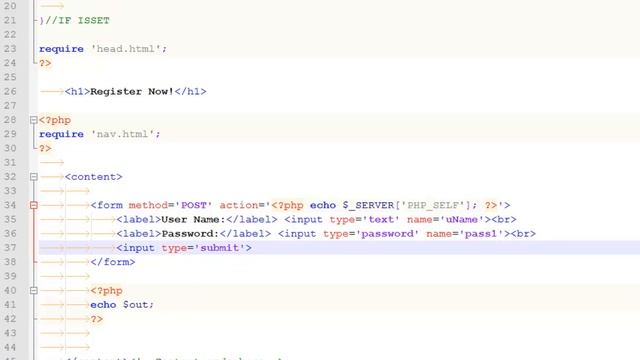
Task: Click the 'pass1' attribute value
Action: click(x=481, y=234)
